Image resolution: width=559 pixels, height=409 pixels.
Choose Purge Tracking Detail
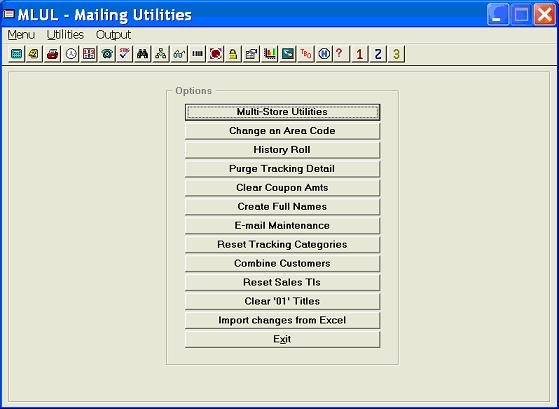[x=282, y=169]
